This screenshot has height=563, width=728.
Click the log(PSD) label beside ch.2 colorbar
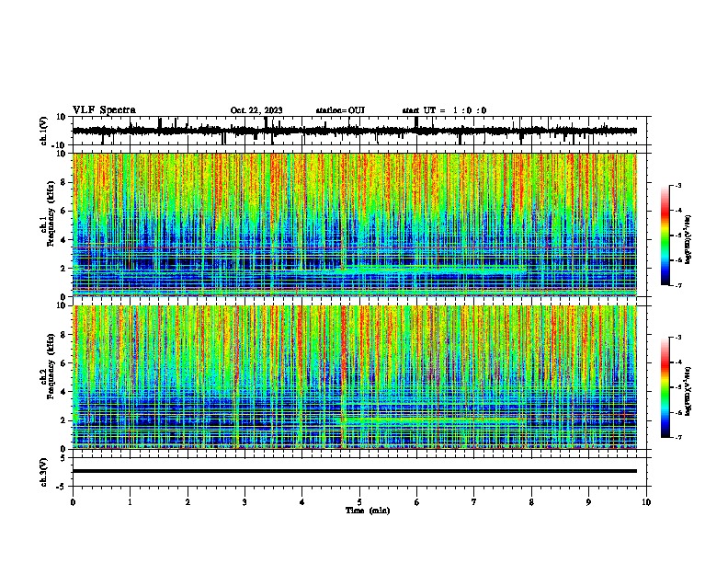[688, 392]
